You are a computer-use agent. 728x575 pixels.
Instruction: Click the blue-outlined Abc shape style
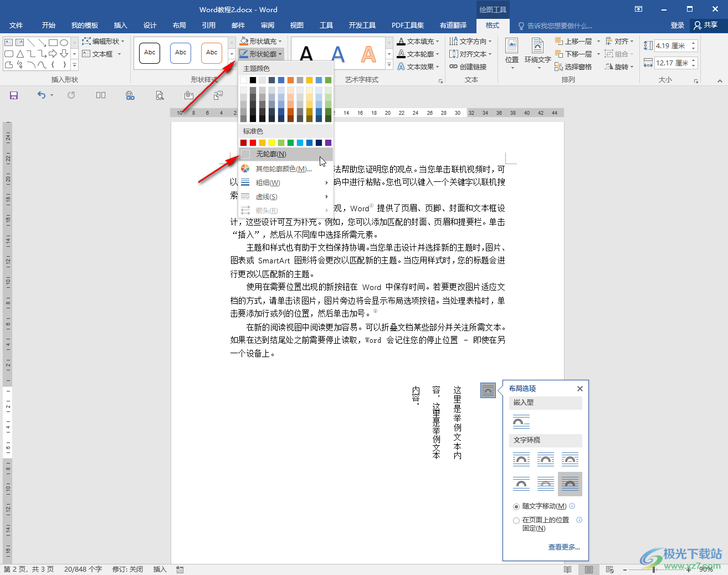click(x=181, y=53)
